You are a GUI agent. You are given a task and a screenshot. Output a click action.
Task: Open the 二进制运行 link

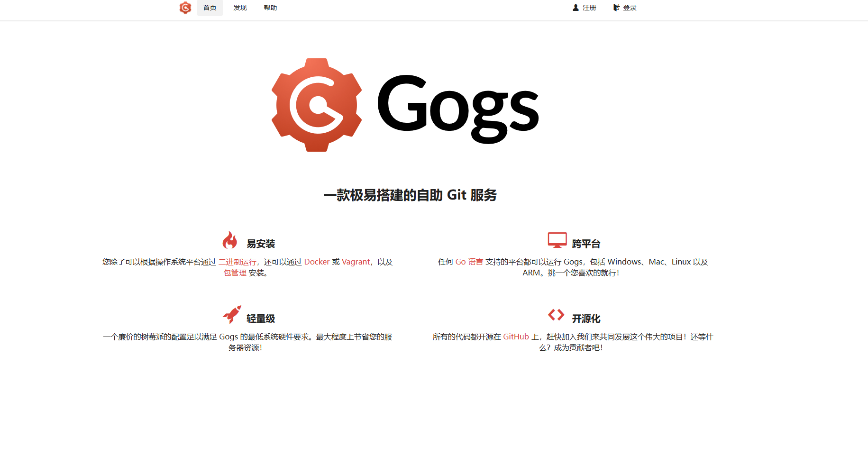(237, 262)
